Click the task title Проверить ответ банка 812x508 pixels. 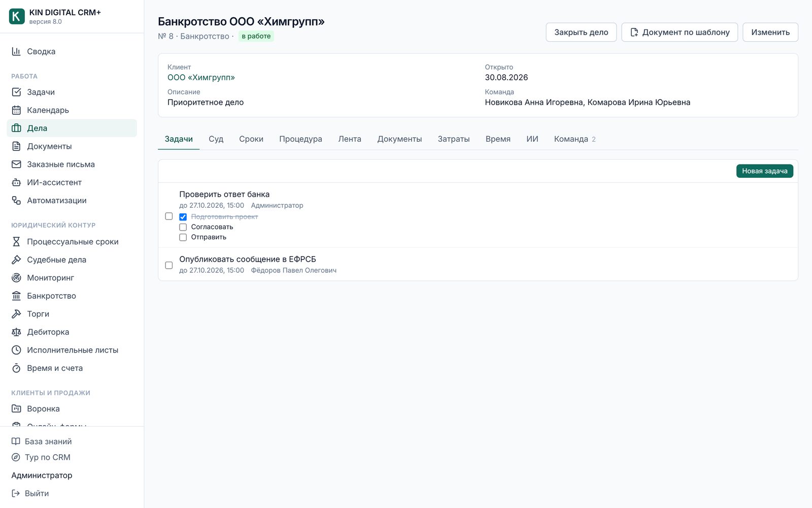[224, 195]
